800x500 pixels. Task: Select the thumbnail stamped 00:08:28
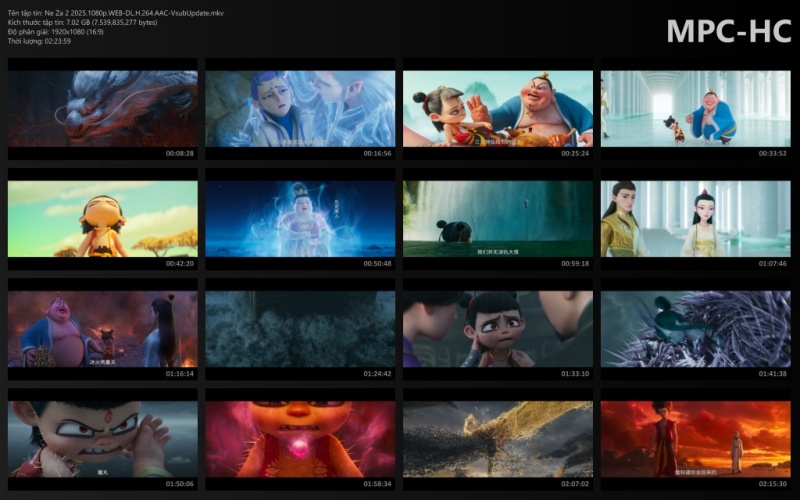pos(103,109)
